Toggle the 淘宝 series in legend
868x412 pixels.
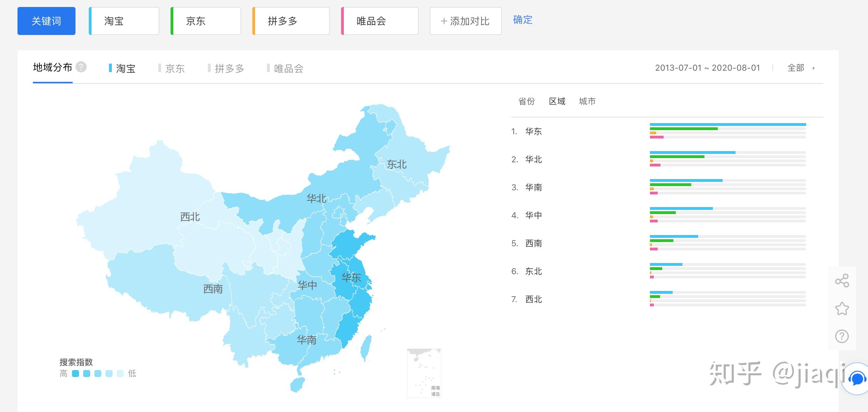coord(122,68)
